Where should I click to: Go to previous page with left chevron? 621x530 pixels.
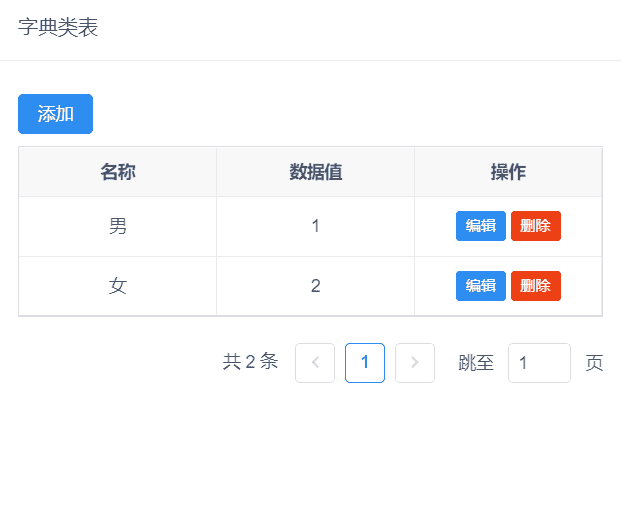(315, 363)
